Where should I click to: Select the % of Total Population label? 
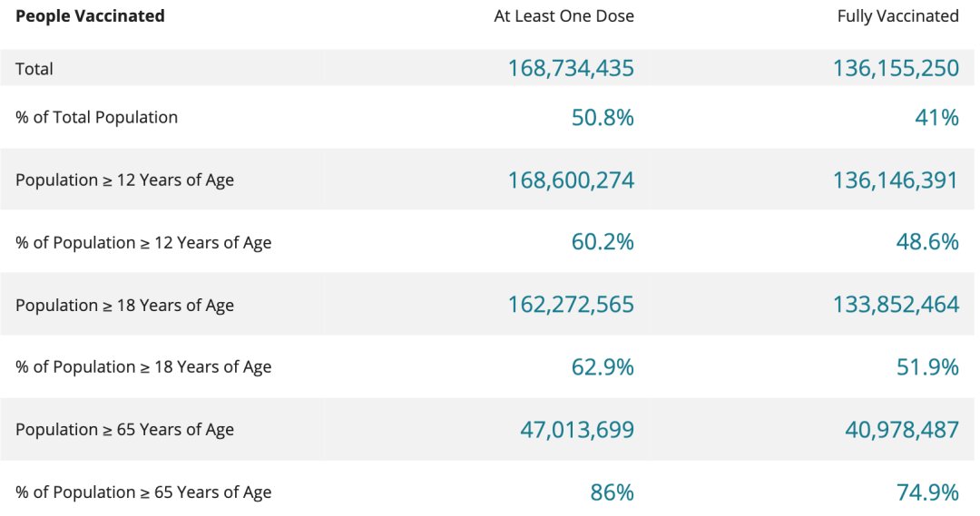tap(96, 118)
